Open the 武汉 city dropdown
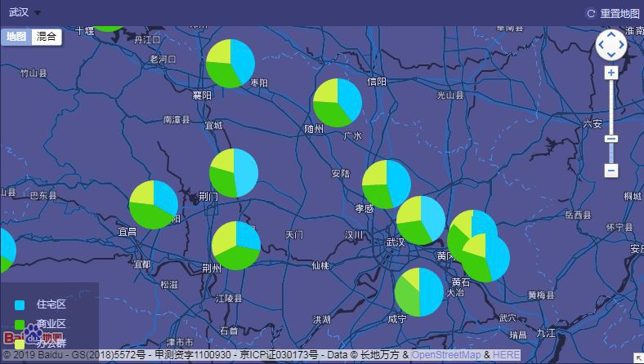The height and width of the screenshot is (364, 644). click(25, 12)
